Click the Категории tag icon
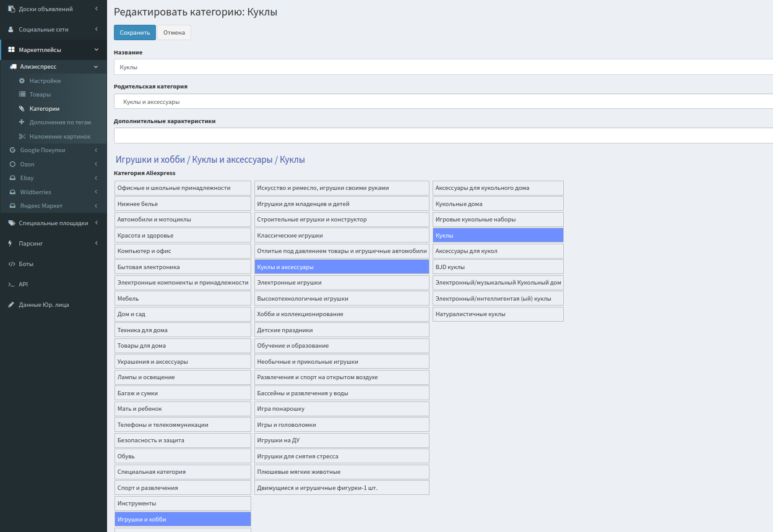The image size is (773, 532). click(22, 109)
